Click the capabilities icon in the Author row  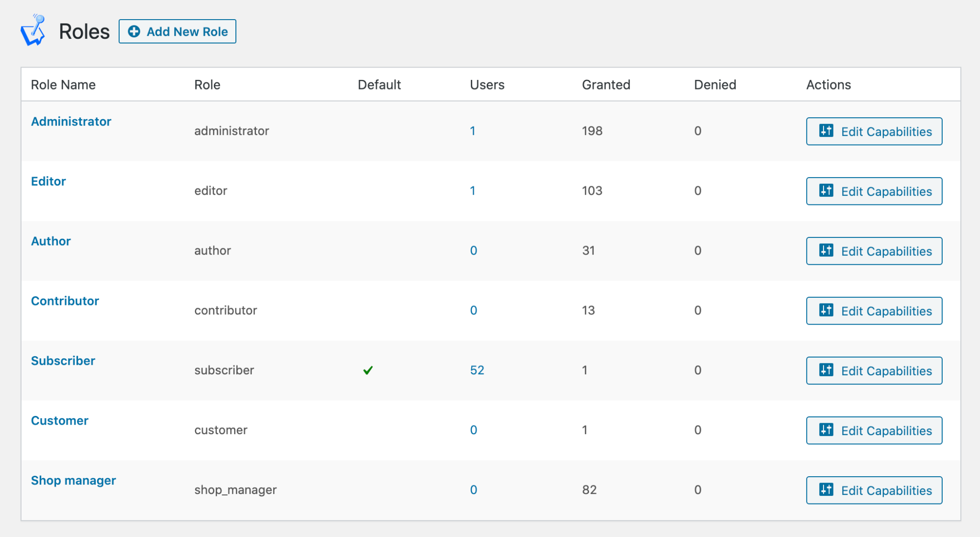tap(826, 250)
